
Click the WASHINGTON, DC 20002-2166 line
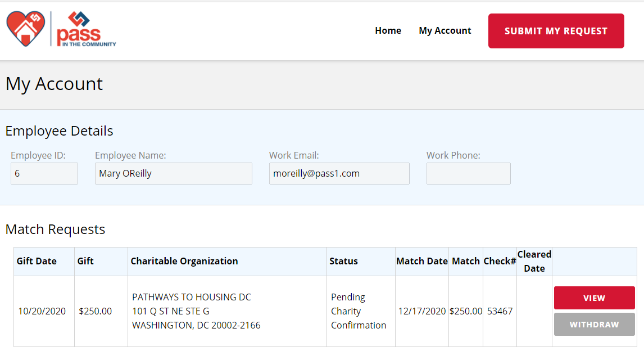tap(196, 325)
